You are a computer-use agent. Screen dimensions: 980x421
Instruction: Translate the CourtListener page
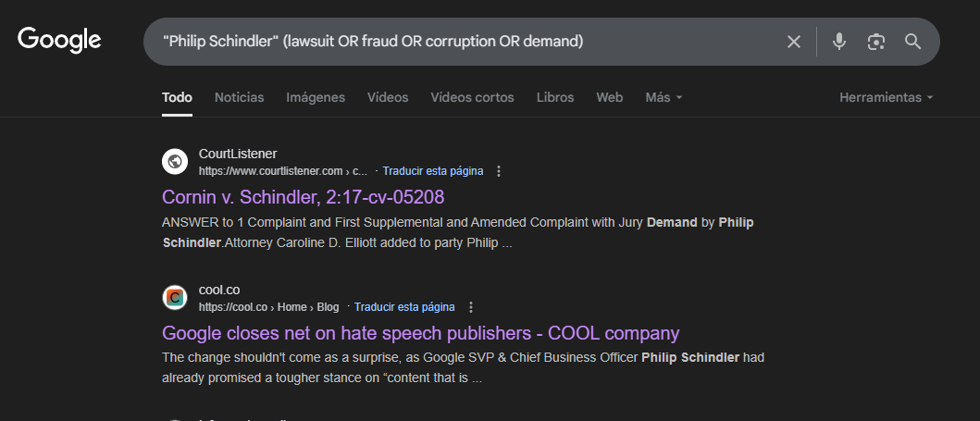click(x=432, y=171)
